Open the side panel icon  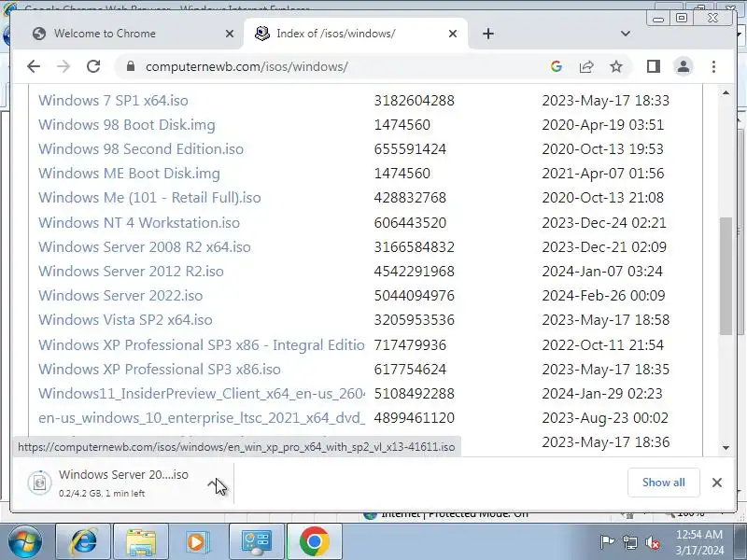click(653, 66)
